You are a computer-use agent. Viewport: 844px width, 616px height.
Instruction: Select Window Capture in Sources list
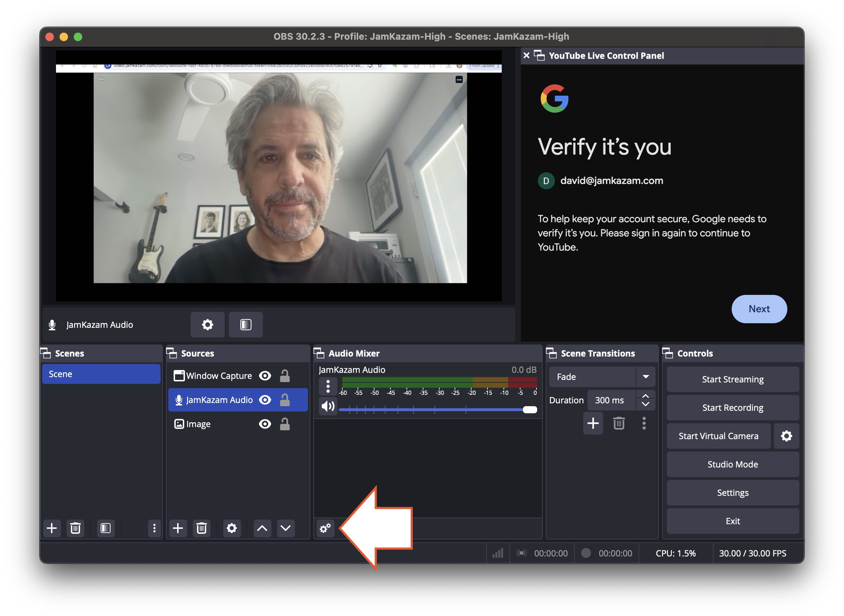219,375
